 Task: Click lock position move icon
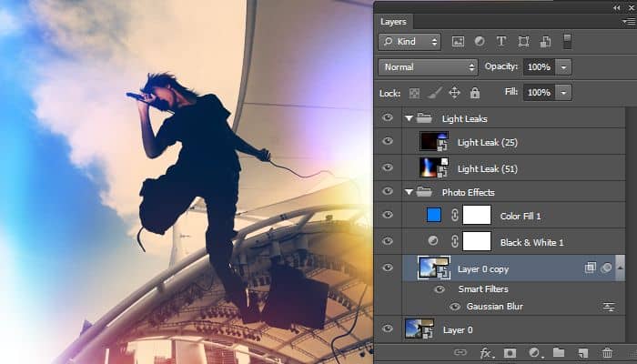[455, 93]
